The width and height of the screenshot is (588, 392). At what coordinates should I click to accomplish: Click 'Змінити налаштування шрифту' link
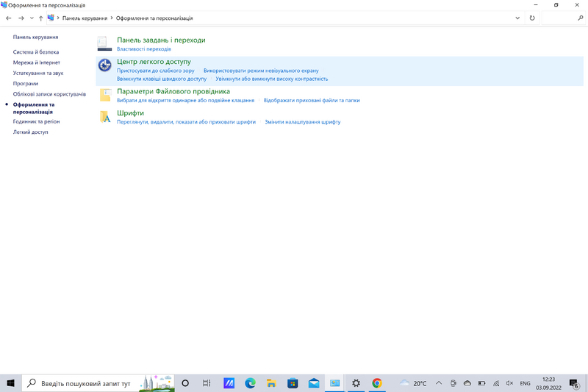[303, 122]
